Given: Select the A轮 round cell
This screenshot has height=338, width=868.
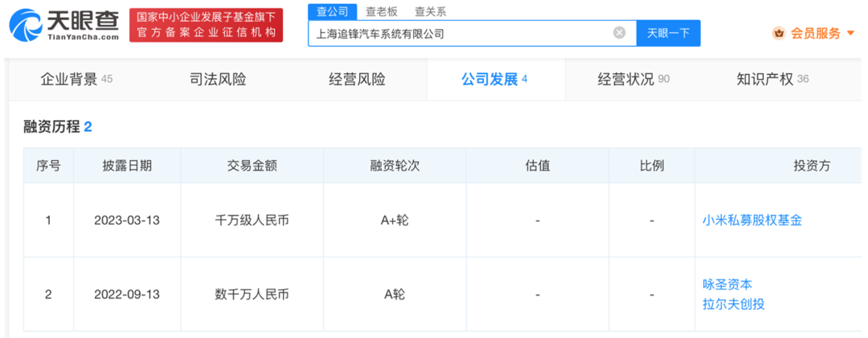Looking at the screenshot, I should coord(395,295).
